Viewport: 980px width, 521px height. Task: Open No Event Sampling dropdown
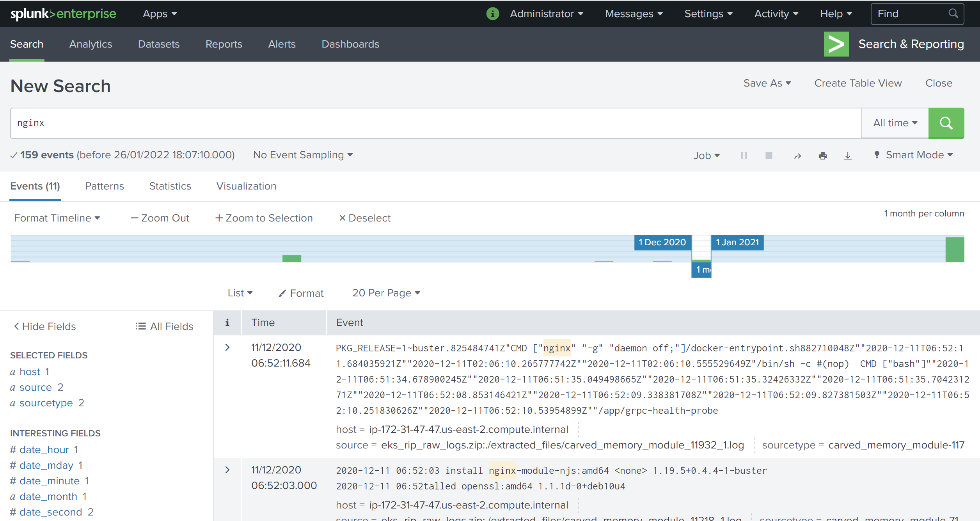303,155
